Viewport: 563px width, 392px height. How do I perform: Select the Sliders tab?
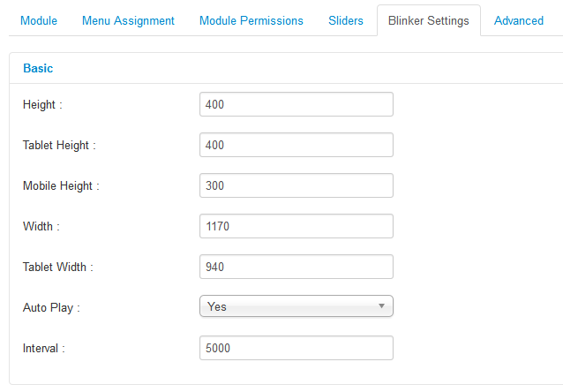tap(345, 20)
